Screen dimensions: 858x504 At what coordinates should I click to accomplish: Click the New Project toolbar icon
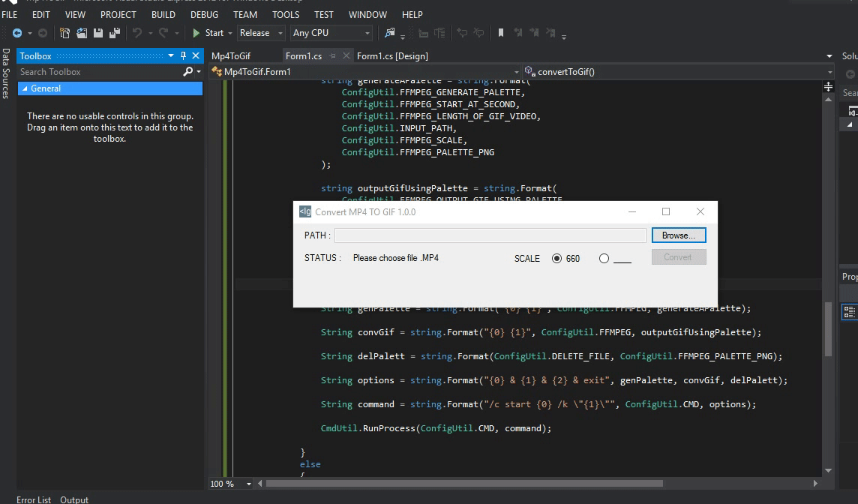coord(64,33)
